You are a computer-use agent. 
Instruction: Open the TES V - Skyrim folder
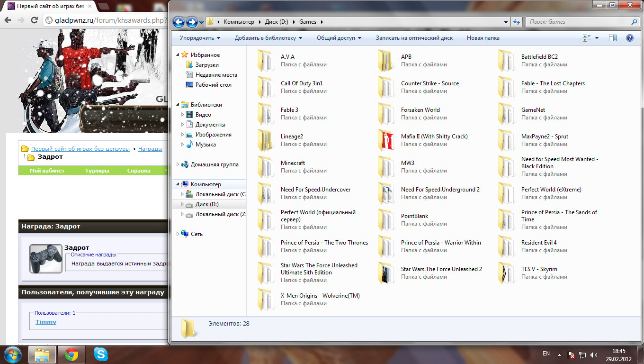point(507,273)
